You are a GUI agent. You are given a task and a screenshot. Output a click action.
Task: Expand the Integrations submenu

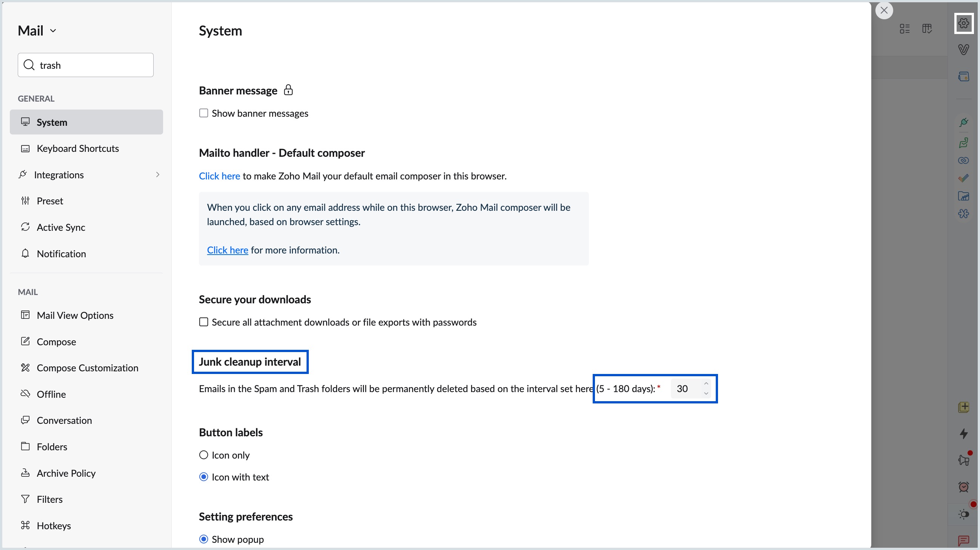click(157, 175)
